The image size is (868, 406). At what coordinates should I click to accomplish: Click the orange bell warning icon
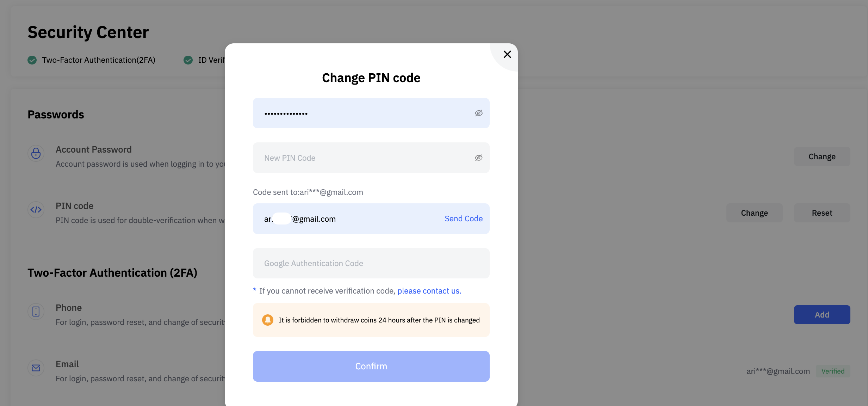coord(268,320)
